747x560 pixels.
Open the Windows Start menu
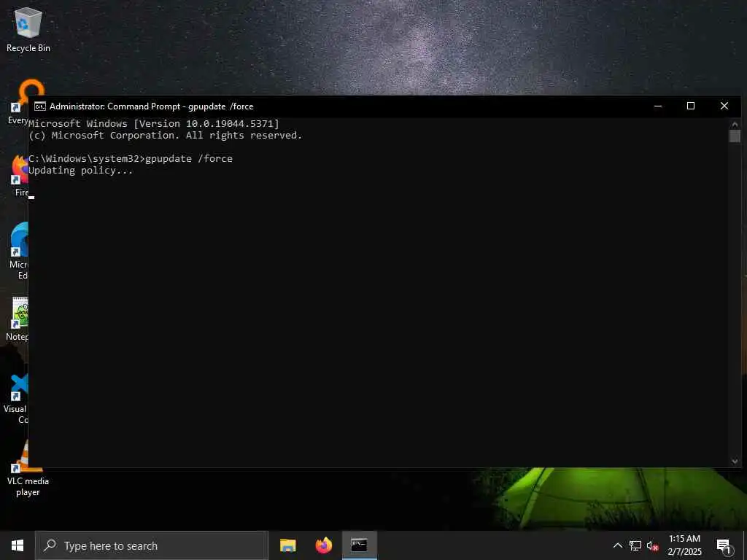click(18, 545)
